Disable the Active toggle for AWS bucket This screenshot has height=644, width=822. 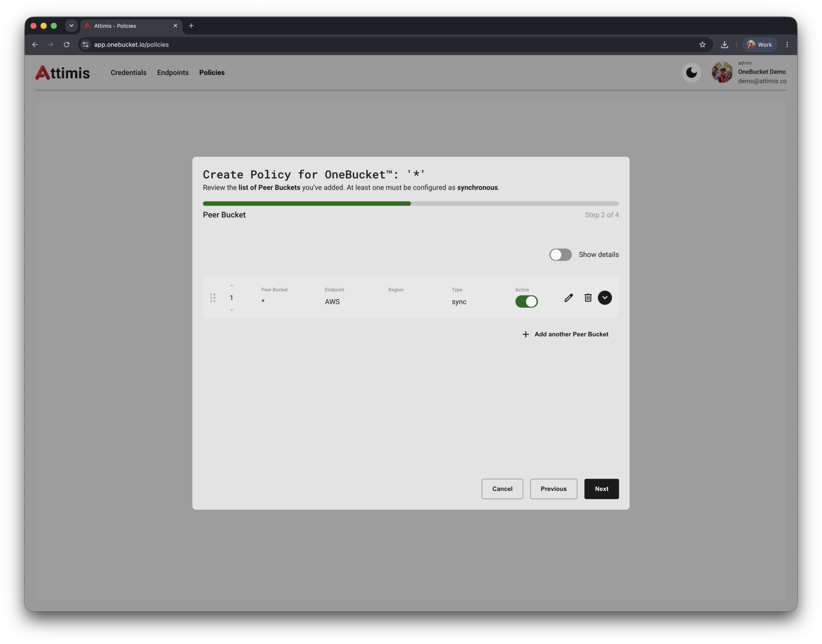point(526,302)
